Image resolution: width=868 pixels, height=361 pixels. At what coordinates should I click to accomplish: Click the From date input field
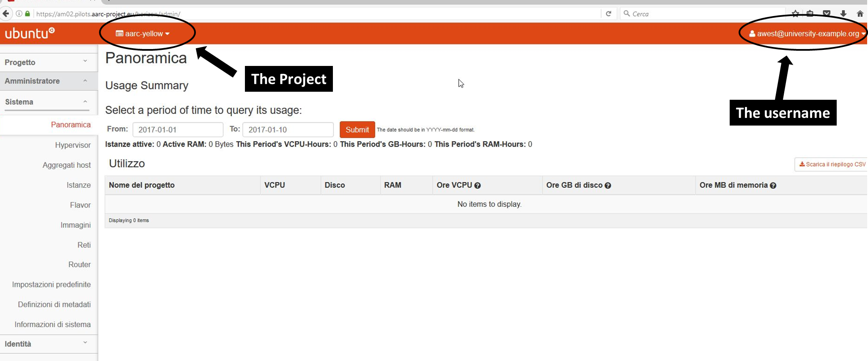(x=178, y=130)
